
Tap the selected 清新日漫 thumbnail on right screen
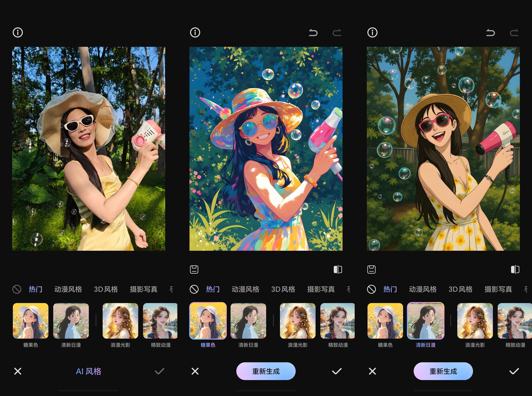pos(426,321)
